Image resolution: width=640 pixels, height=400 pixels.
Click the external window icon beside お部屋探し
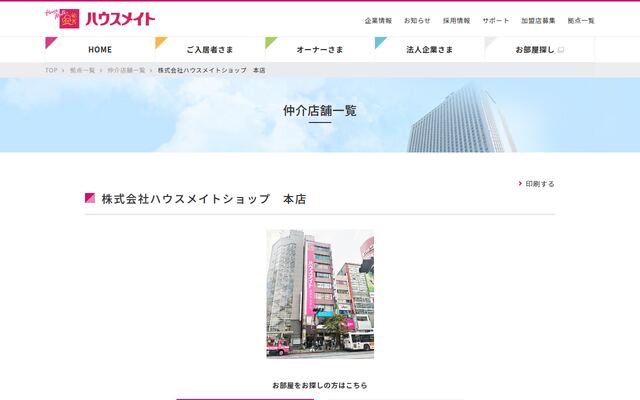pos(561,50)
